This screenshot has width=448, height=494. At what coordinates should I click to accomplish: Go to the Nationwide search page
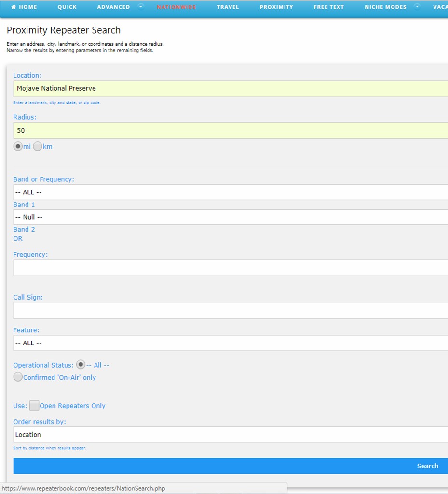176,7
